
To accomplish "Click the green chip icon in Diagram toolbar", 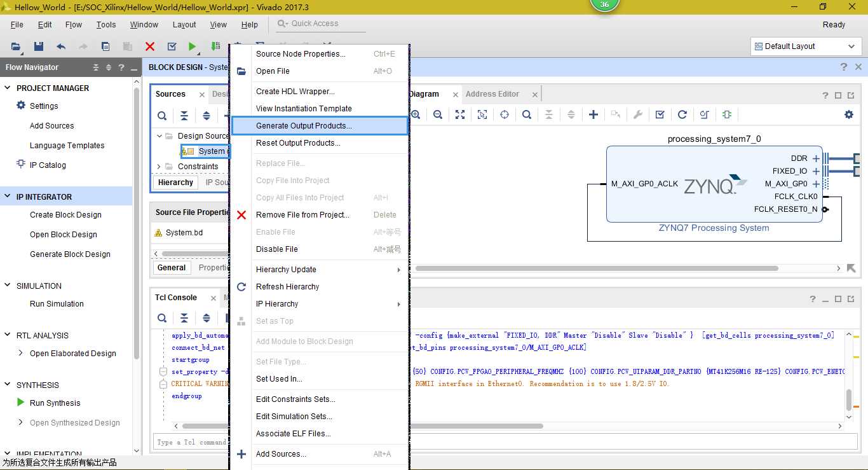I will tap(727, 114).
